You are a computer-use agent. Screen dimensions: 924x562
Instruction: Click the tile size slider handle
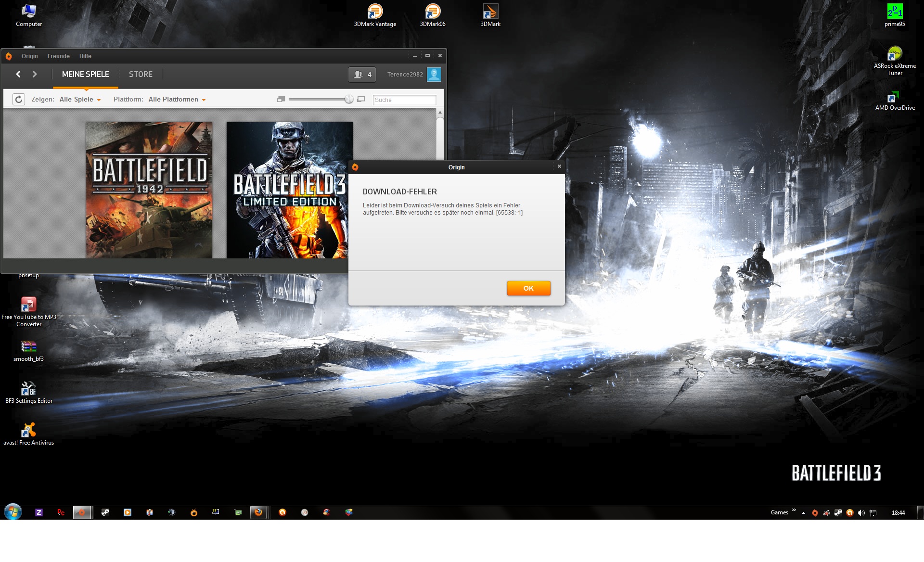[x=349, y=99]
